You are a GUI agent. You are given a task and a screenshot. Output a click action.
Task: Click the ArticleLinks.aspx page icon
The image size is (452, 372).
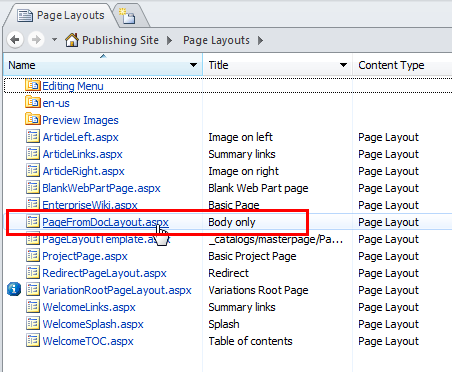tap(33, 153)
